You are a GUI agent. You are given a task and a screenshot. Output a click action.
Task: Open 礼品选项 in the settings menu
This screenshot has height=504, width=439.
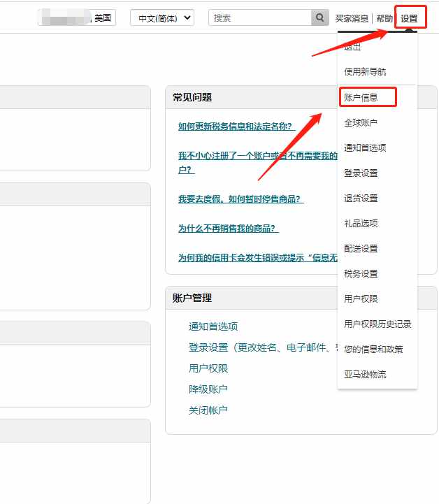click(x=361, y=223)
